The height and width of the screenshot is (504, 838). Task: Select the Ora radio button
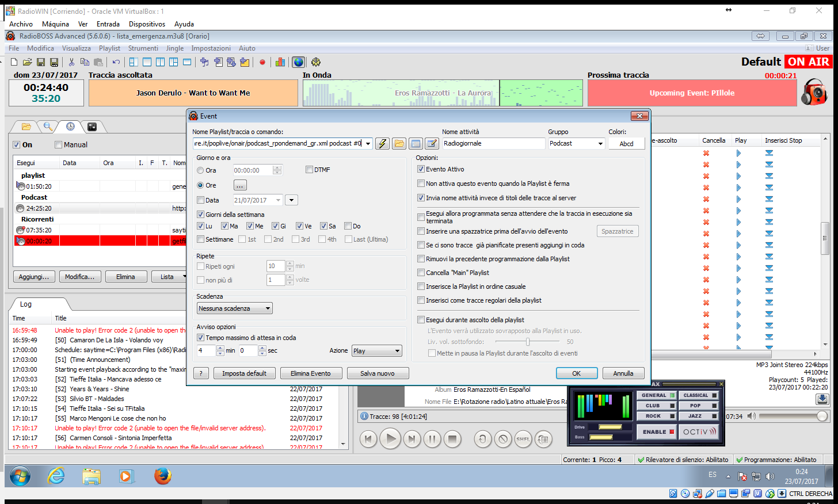(200, 170)
